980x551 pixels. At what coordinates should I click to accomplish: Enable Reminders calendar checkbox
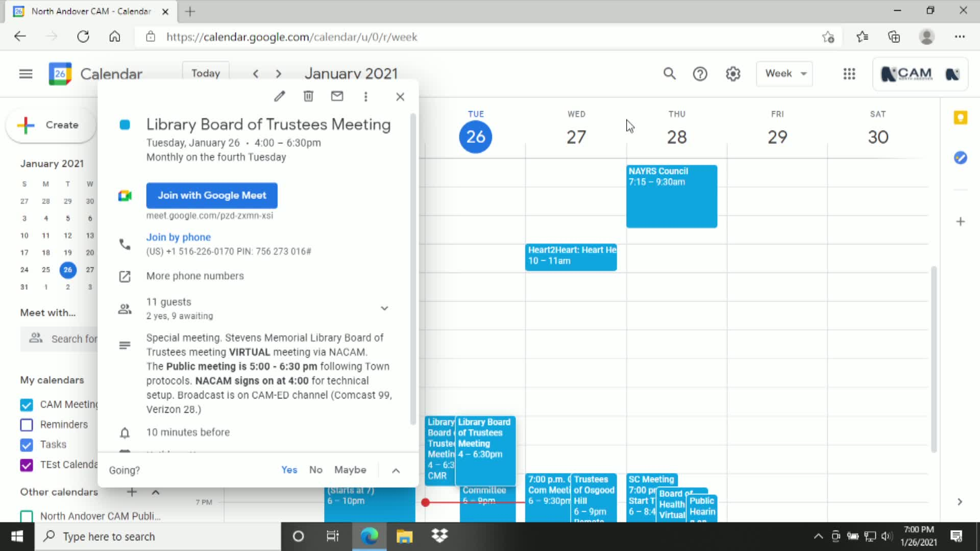(27, 424)
